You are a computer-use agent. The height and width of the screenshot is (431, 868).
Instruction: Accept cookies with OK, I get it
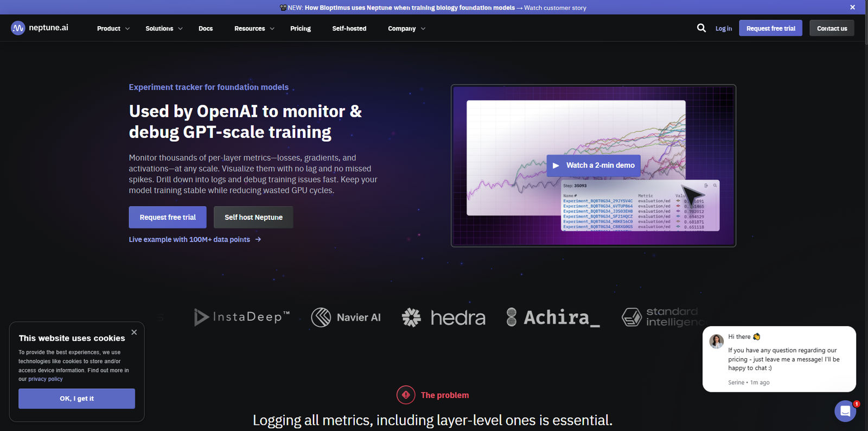click(x=76, y=398)
